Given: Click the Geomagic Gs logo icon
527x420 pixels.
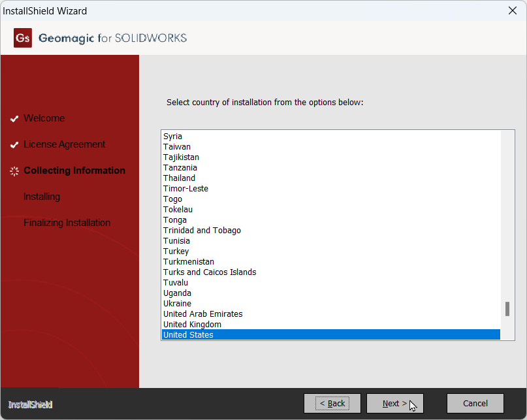Looking at the screenshot, I should 23,38.
